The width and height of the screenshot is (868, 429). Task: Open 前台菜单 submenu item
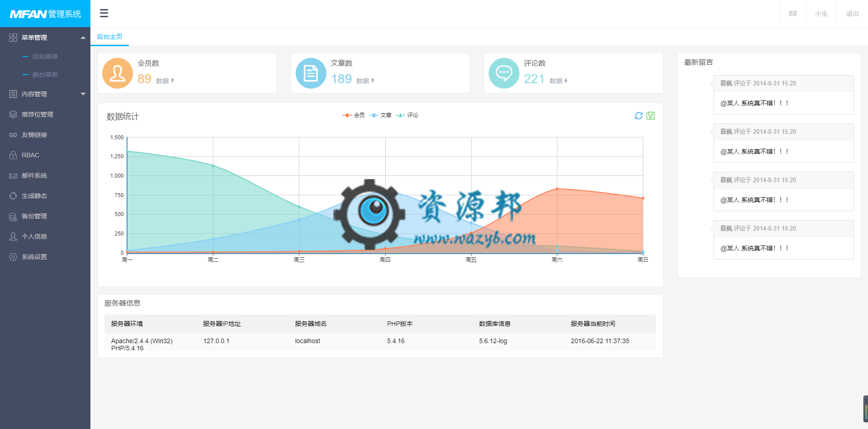45,75
